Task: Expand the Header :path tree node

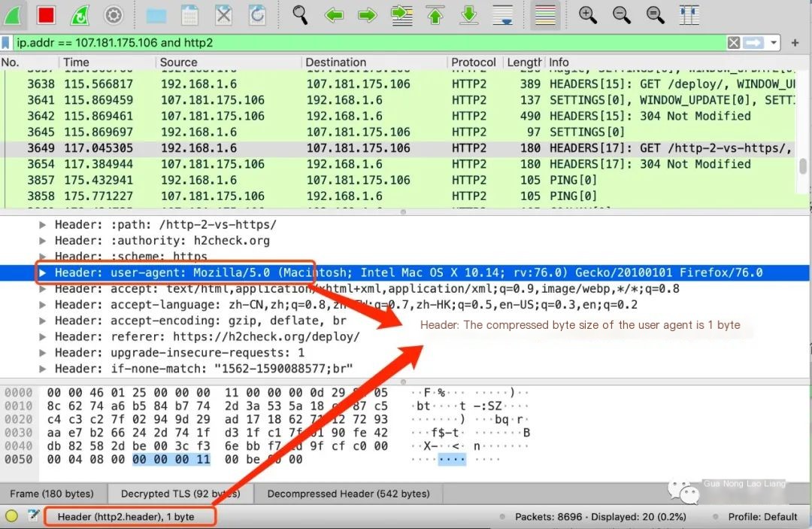Action: coord(43,225)
